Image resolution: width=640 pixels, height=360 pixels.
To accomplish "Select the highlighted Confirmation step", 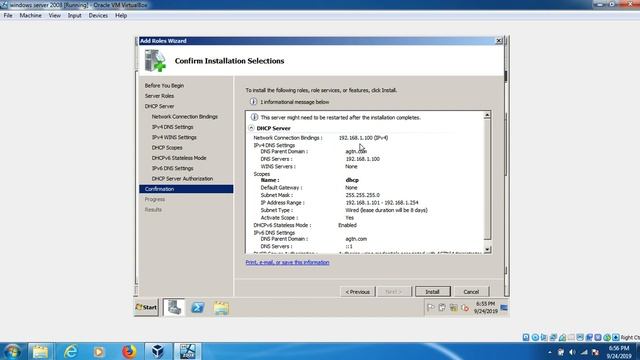I will click(x=186, y=189).
